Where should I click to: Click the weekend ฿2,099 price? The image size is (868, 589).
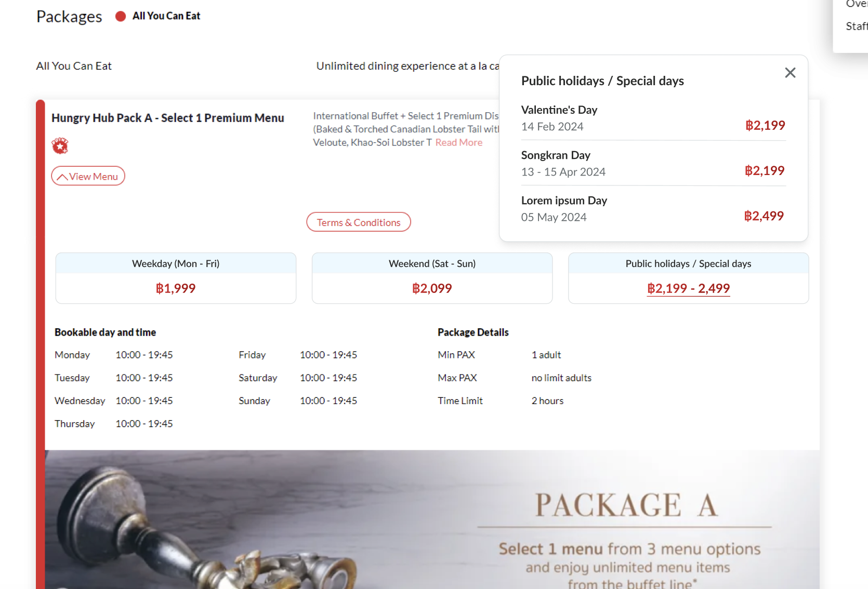click(x=432, y=288)
